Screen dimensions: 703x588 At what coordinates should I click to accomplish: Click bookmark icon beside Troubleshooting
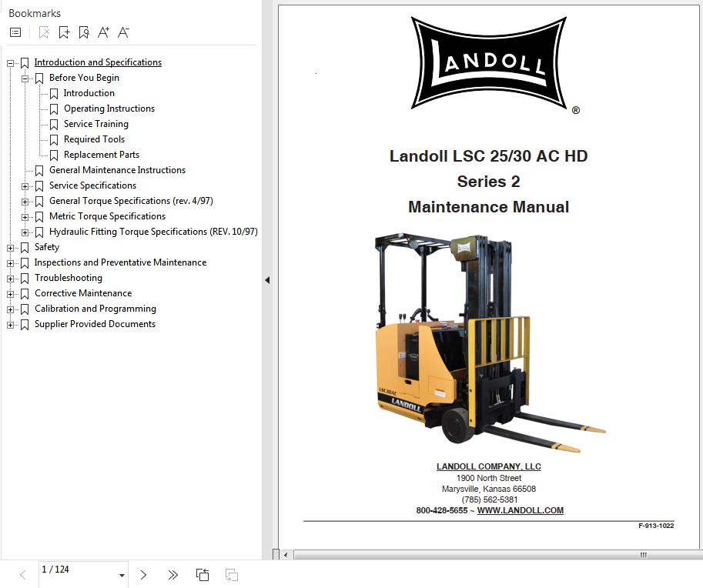coord(25,279)
